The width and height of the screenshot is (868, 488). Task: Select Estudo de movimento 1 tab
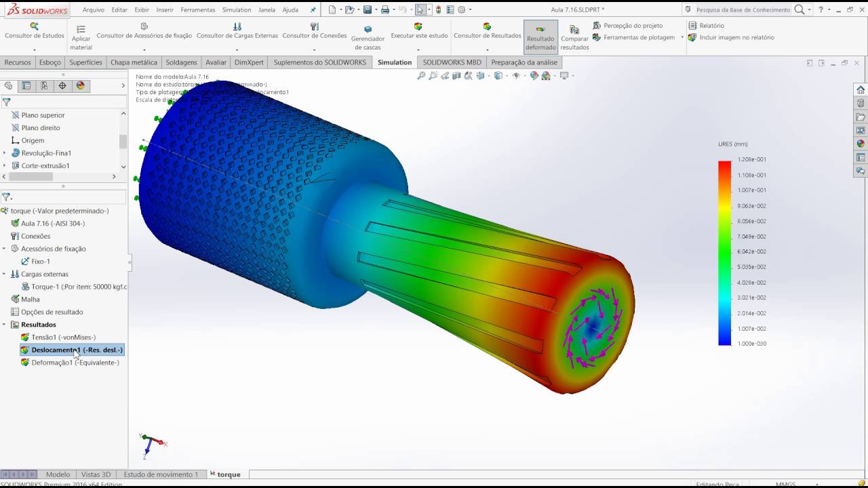pyautogui.click(x=161, y=474)
